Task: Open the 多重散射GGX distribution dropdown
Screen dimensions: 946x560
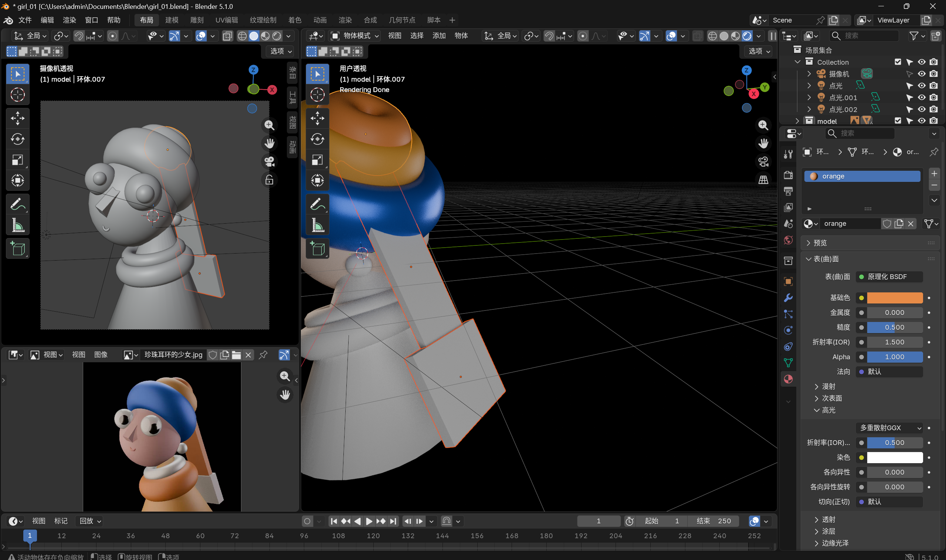Action: [x=890, y=428]
